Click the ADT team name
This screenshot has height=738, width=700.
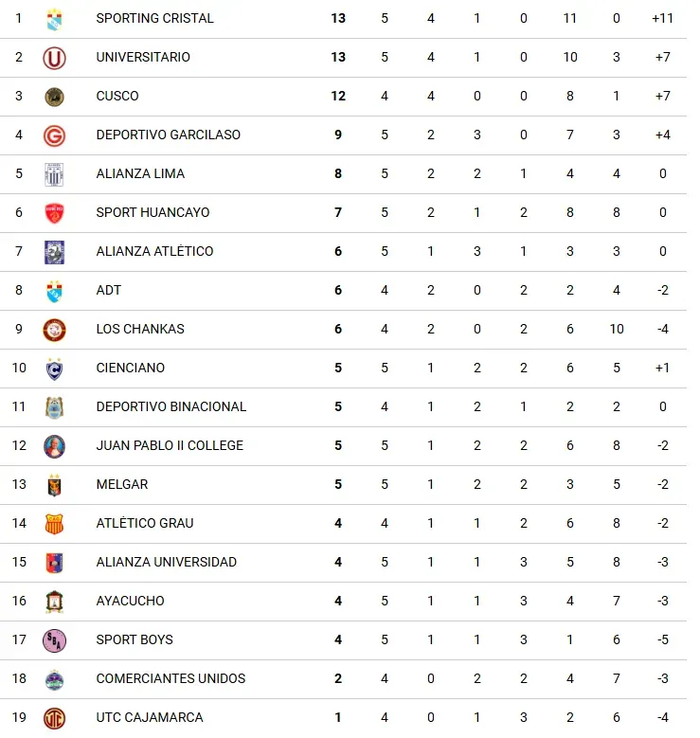[x=109, y=291]
